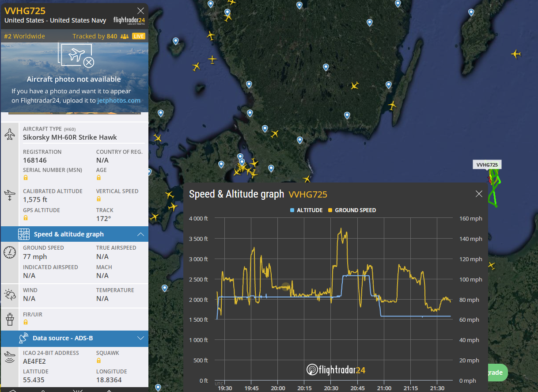Screen dimensions: 538x392
Task: Select the red helicopter icon under the VVHG725 label
Action: pos(489,179)
